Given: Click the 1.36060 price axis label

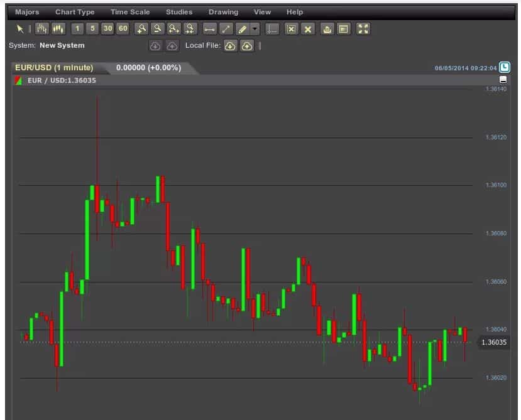Looking at the screenshot, I should 496,282.
